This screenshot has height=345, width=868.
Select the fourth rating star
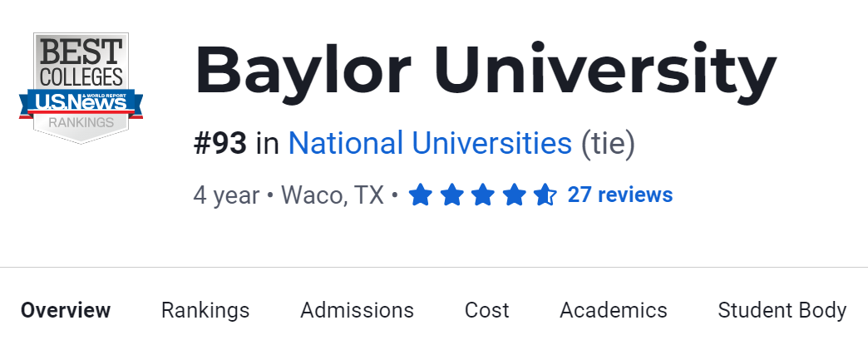pos(514,195)
